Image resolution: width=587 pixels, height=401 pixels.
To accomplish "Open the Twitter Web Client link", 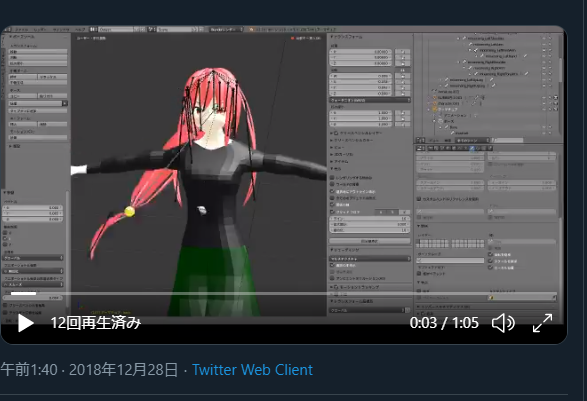I will [x=252, y=370].
